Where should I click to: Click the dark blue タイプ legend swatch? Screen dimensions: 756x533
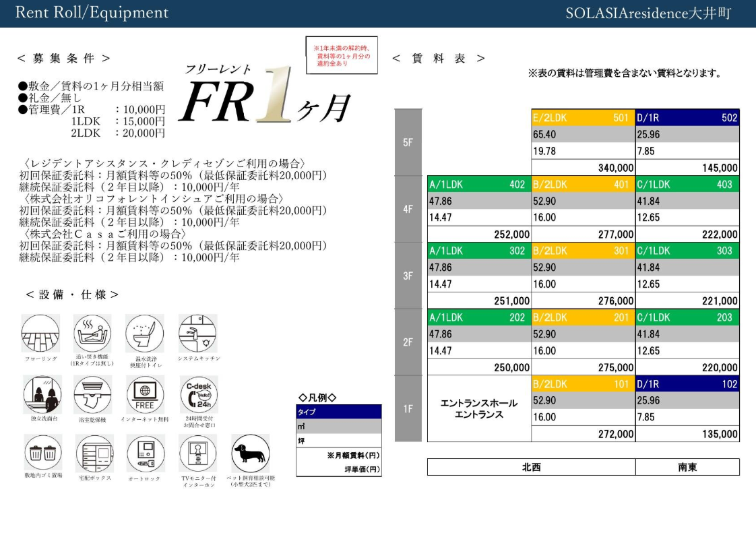[338, 412]
